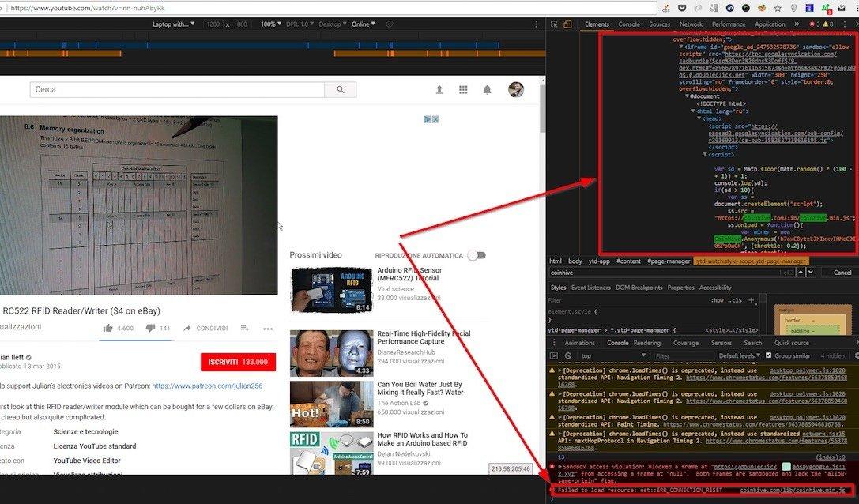Switch to the Elements tab
The height and width of the screenshot is (504, 859).
coord(597,24)
